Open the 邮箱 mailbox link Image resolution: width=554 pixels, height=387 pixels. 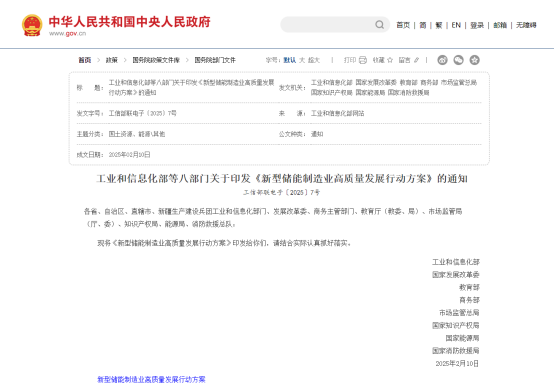[x=500, y=25]
